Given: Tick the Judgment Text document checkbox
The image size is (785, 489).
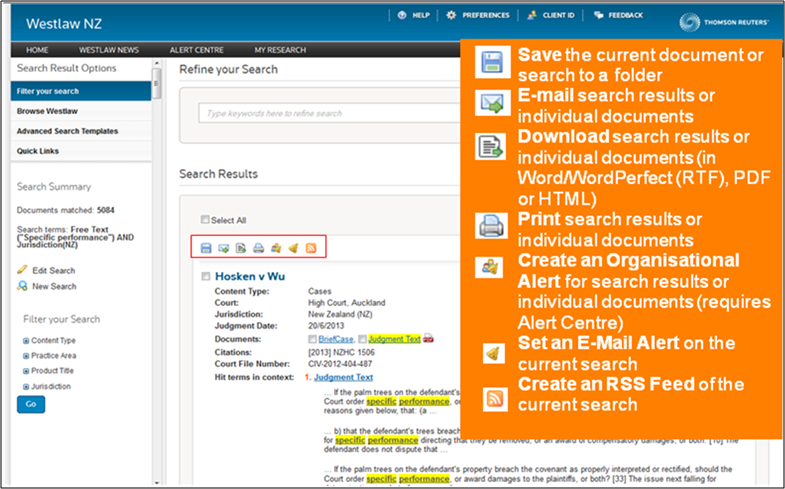Looking at the screenshot, I should click(x=362, y=339).
